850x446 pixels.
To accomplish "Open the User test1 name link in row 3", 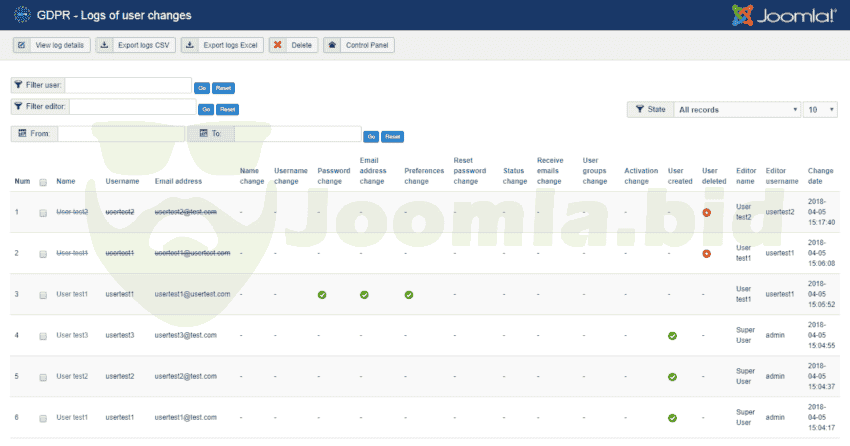I will tap(72, 295).
